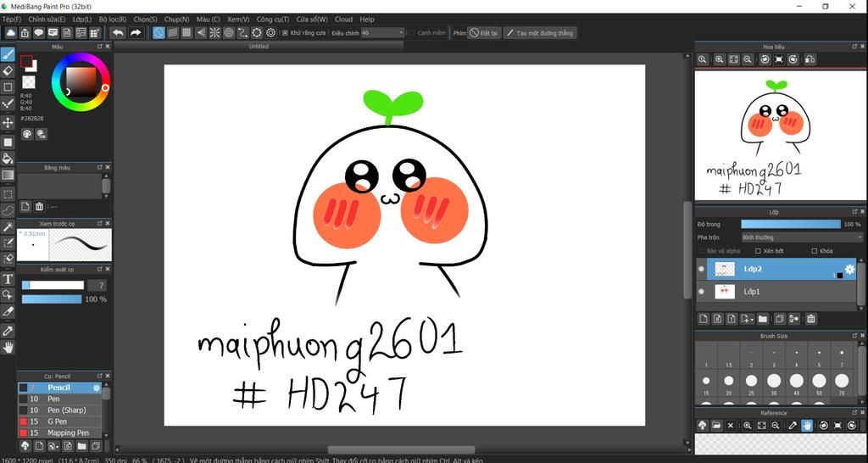Select the Eyedropper tool
This screenshot has width=868, height=463.
[x=8, y=332]
